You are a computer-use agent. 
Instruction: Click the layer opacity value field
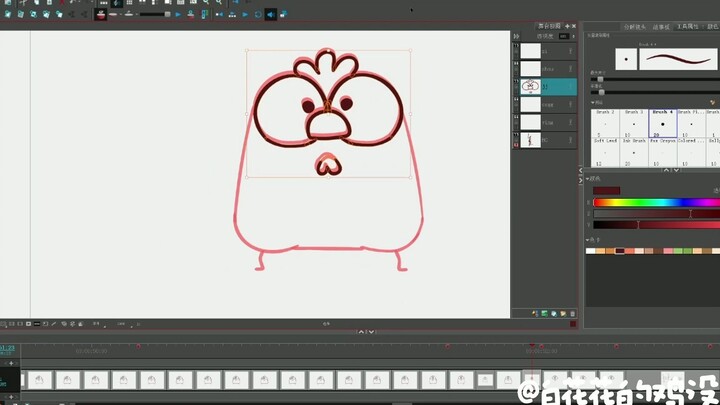(563, 36)
